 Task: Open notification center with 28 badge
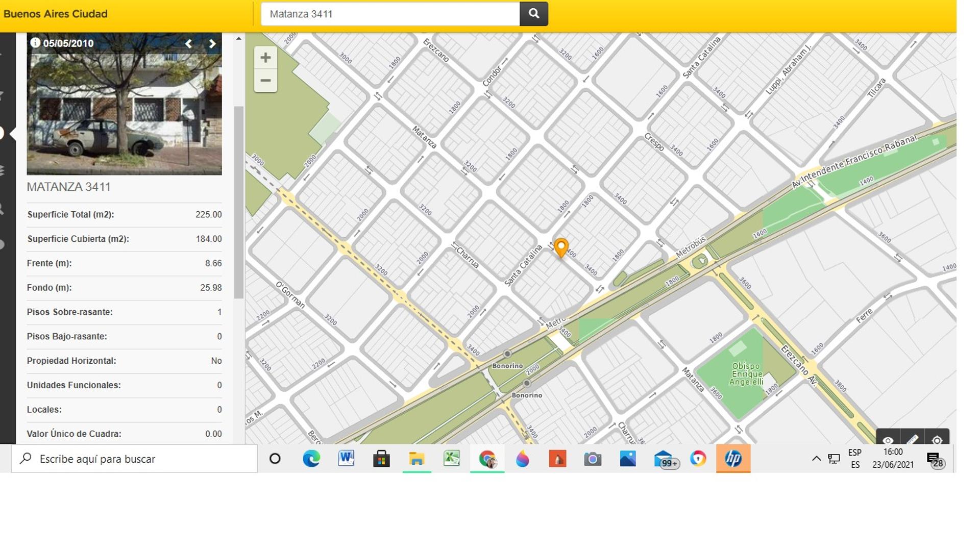[936, 460]
